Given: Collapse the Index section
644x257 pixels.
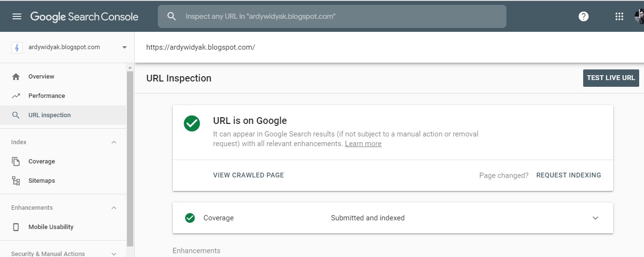Looking at the screenshot, I should coord(114,142).
